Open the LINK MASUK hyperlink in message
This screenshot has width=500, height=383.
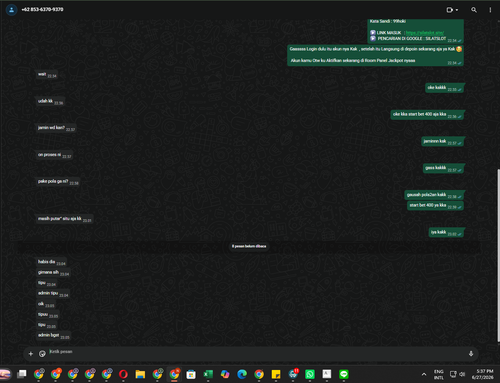(425, 33)
